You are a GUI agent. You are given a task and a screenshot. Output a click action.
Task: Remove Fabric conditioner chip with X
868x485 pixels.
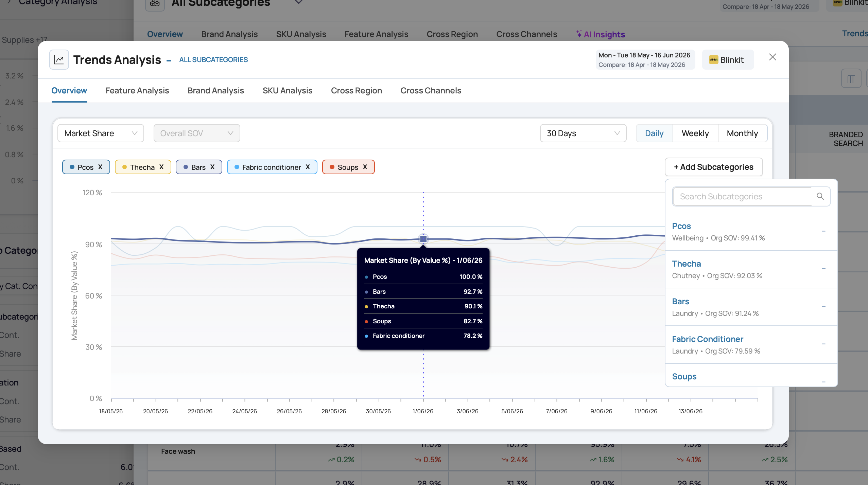(x=308, y=167)
